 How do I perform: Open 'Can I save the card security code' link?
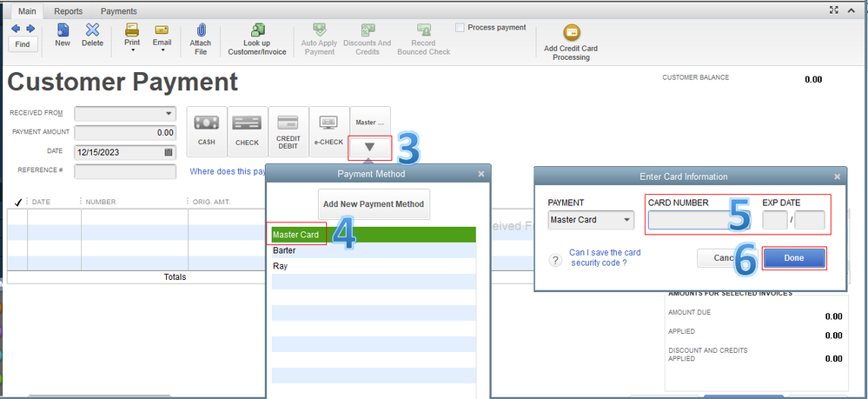605,257
